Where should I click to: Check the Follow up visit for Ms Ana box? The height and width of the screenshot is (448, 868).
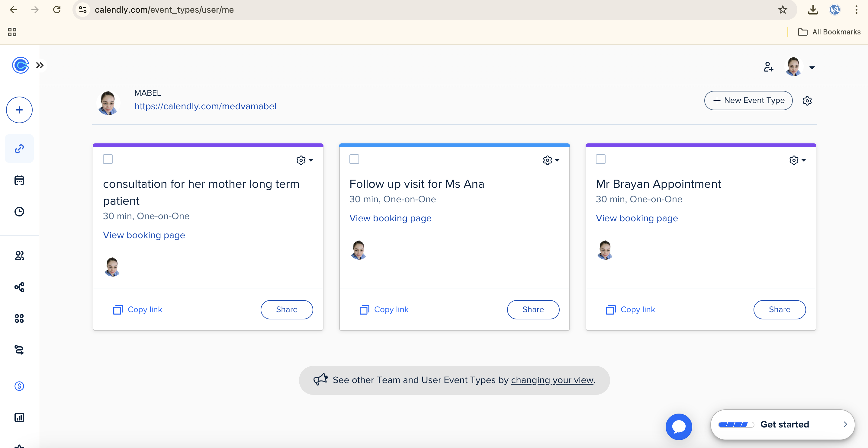coord(354,159)
